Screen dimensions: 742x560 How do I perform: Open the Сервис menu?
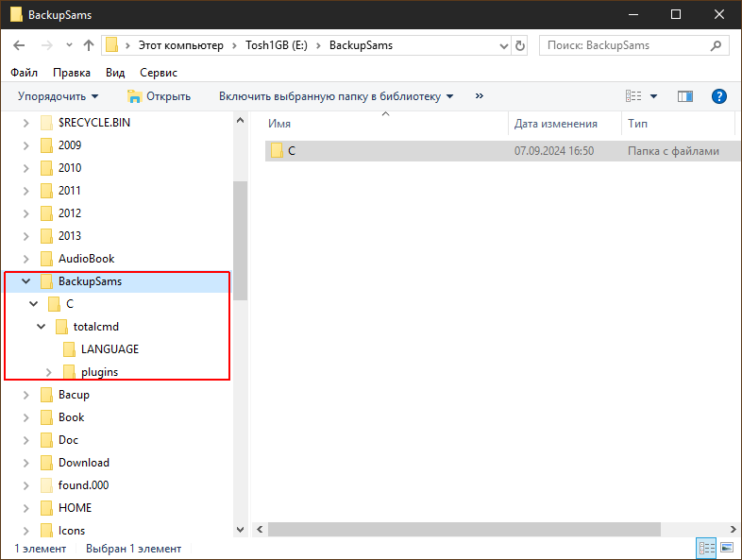(158, 73)
